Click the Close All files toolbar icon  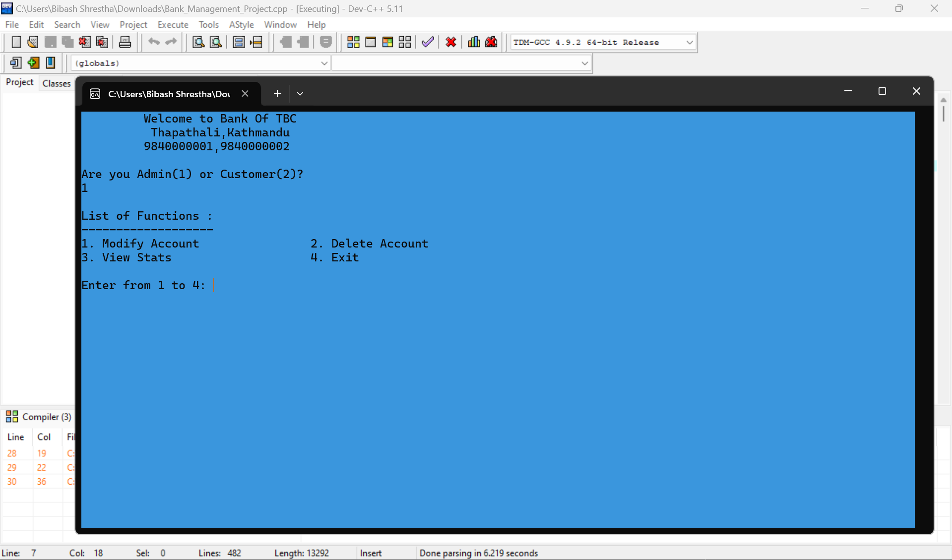(102, 42)
